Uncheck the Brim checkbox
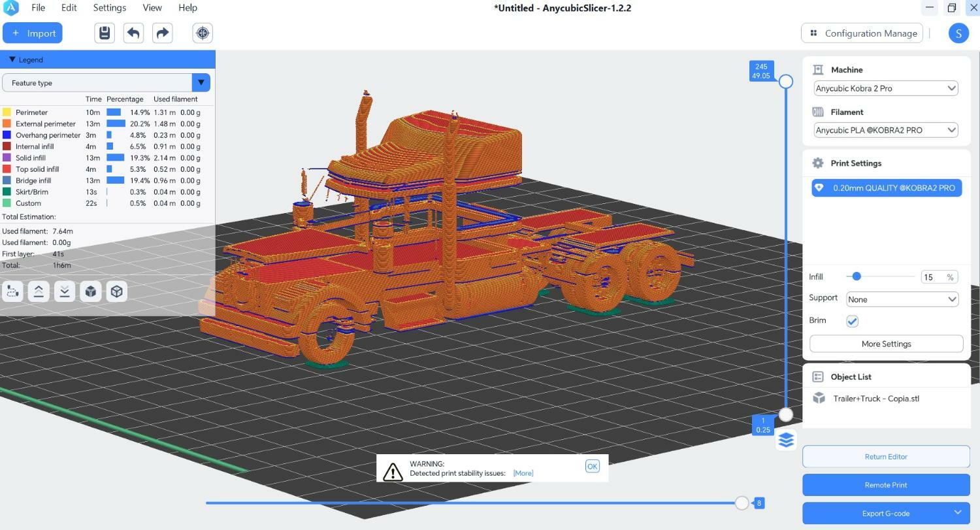Viewport: 980px width, 530px height. [852, 321]
